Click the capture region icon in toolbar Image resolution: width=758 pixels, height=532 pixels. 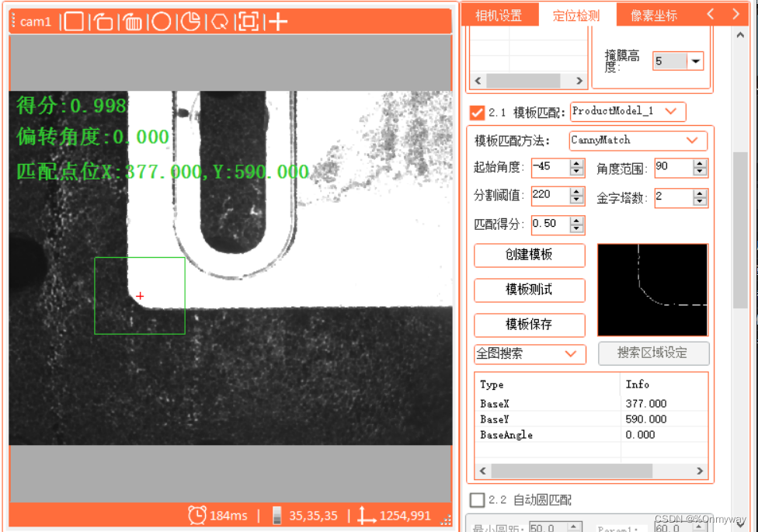tap(250, 21)
